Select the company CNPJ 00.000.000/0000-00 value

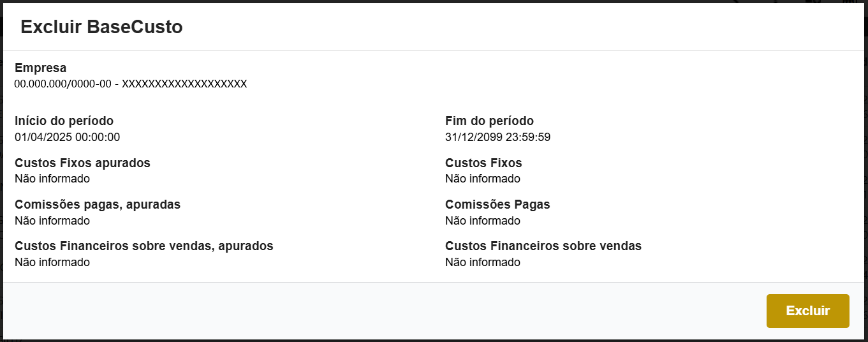63,84
